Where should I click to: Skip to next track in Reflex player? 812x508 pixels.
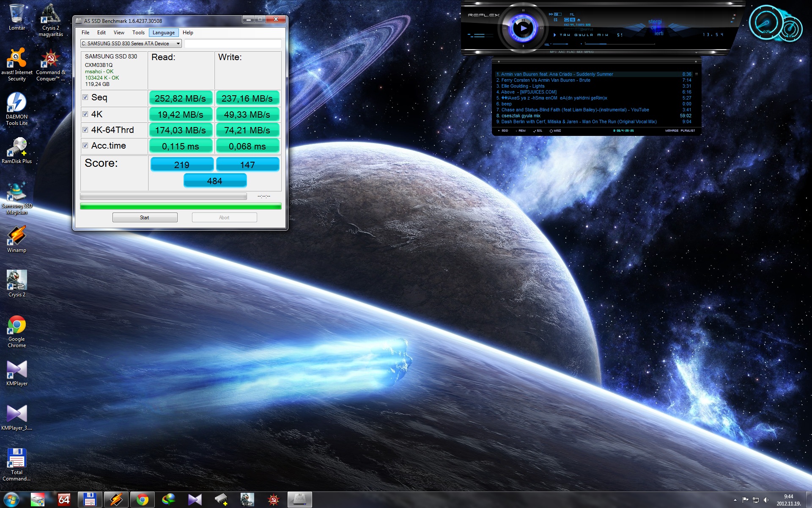click(x=542, y=28)
